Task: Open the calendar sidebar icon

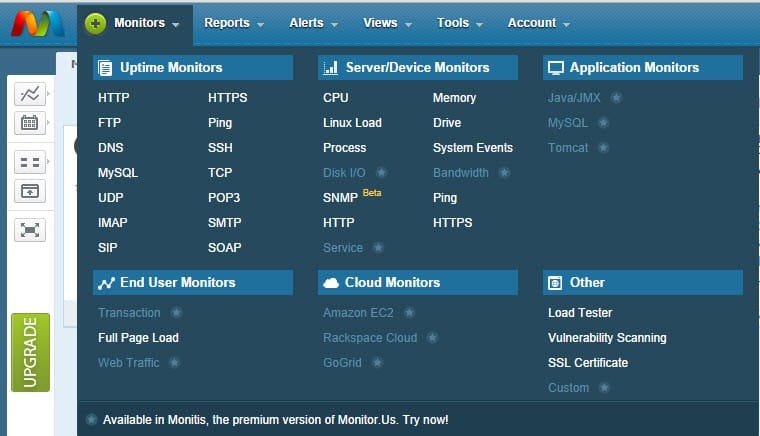Action: coord(30,123)
